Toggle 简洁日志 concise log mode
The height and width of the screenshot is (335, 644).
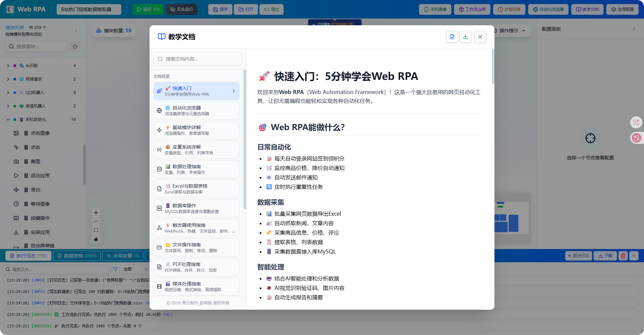[578, 256]
